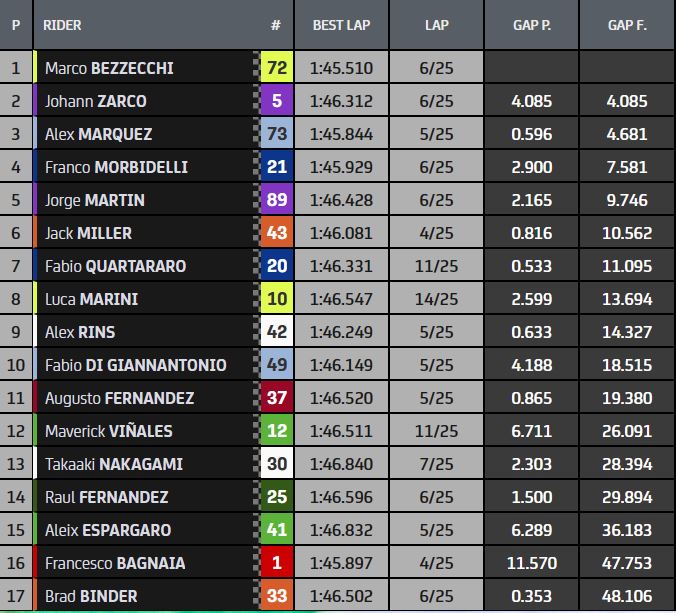
Task: Click Morbidelli's blue number 21 badge
Action: [276, 167]
